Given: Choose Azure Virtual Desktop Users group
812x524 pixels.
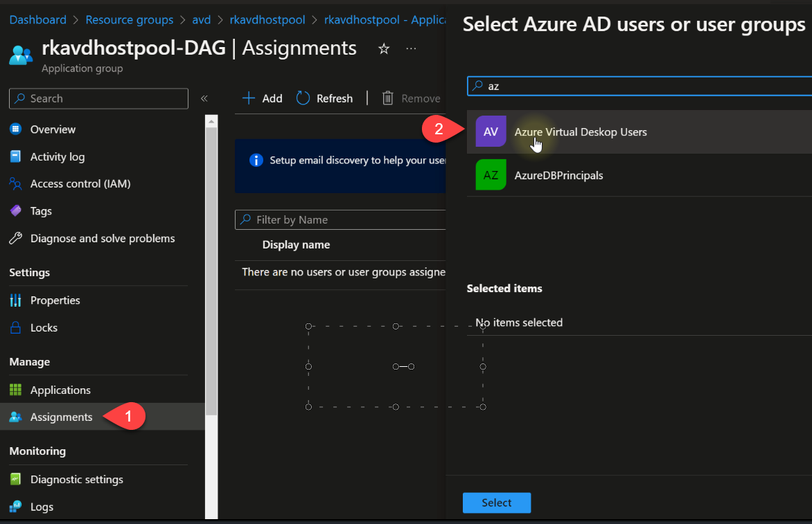Looking at the screenshot, I should pos(580,132).
